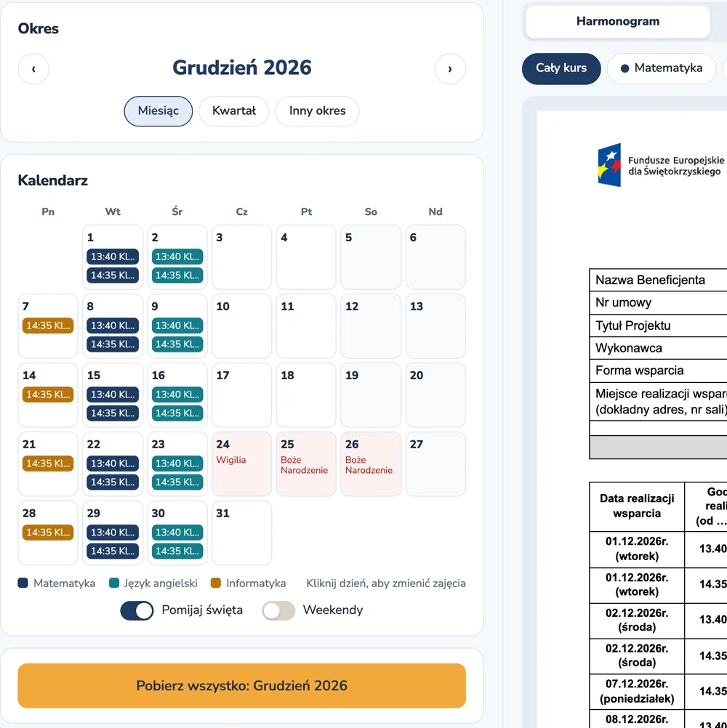Advance to the next month arrow

pos(450,69)
